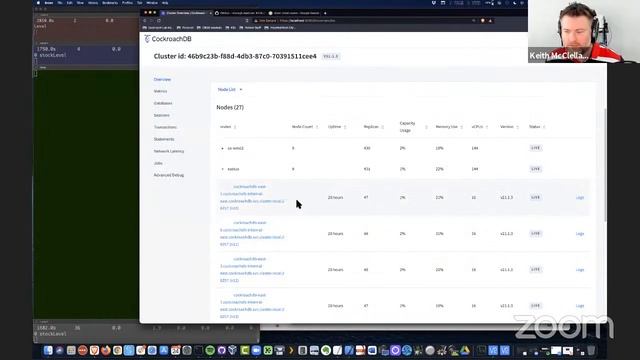Open the Overview sidebar page
Image resolution: width=640 pixels, height=360 pixels.
click(x=162, y=79)
